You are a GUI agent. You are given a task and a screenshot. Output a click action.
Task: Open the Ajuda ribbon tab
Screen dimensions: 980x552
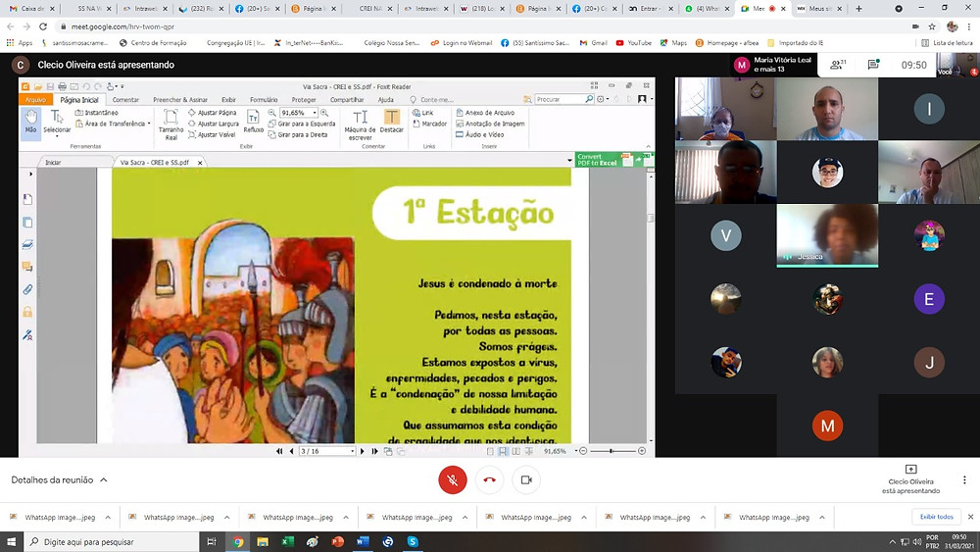(x=385, y=99)
